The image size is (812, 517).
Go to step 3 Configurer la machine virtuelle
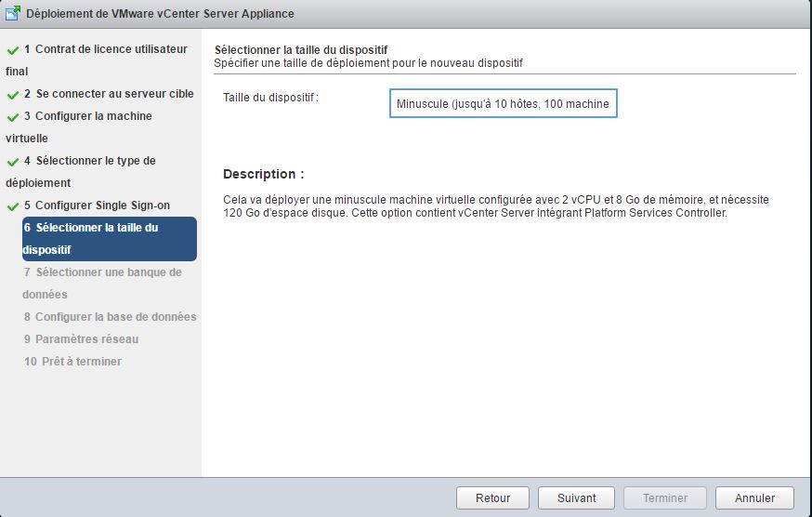coord(79,127)
